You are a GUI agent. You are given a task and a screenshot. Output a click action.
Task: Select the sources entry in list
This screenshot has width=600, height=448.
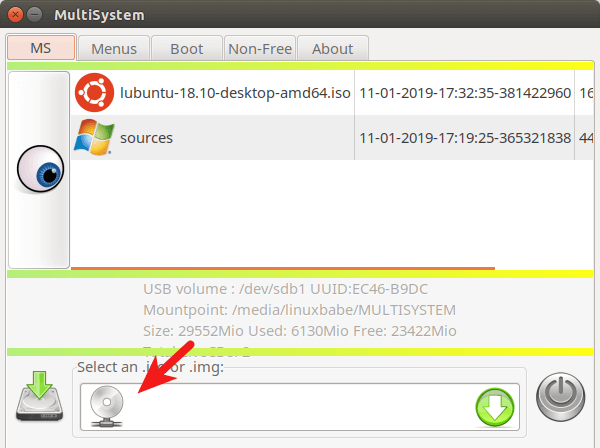point(146,138)
